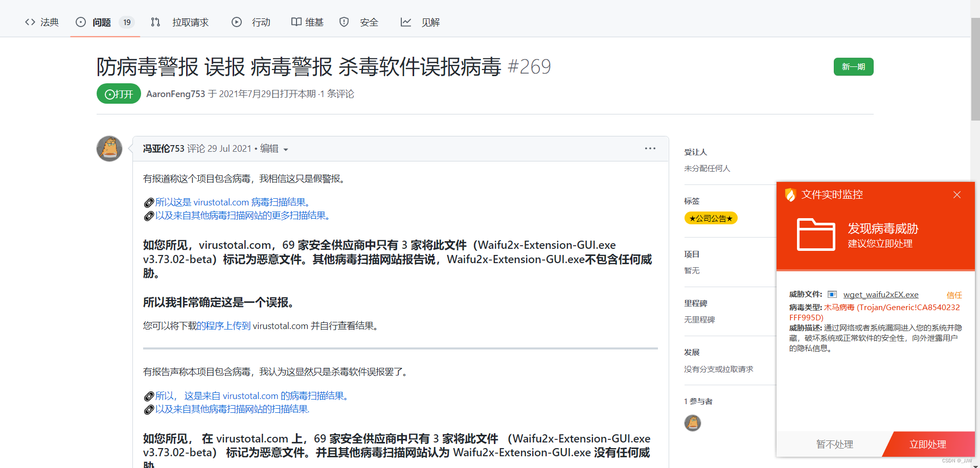
Task: Click the issue number #269
Action: (x=529, y=67)
